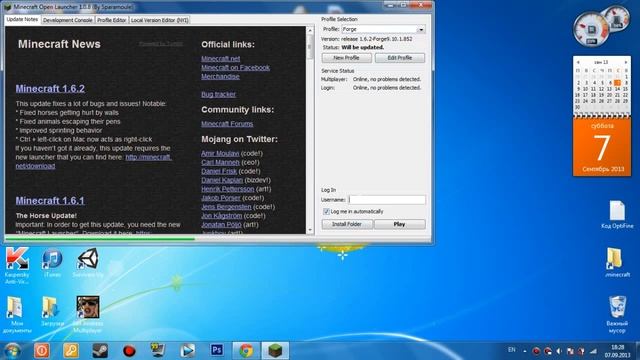Image resolution: width=640 pixels, height=360 pixels.
Task: Click the volume speaker tray icon
Action: pyautogui.click(x=559, y=351)
